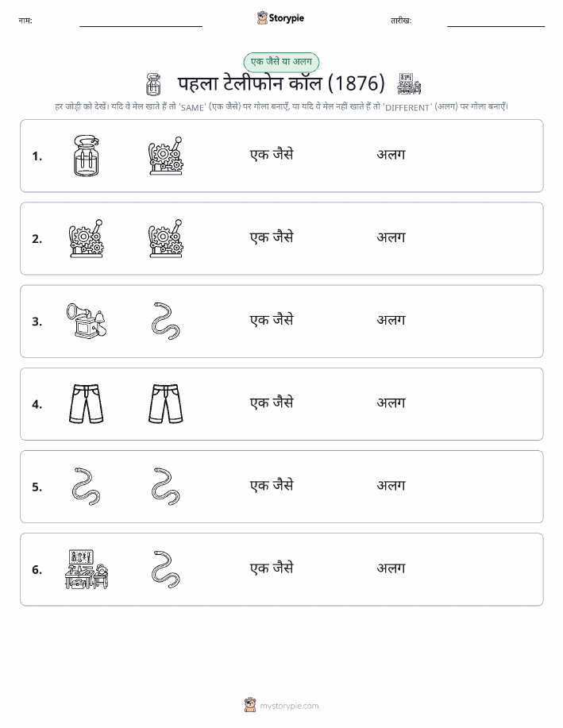Click the 'एक जैसे या अलग' green tag
This screenshot has height=728, width=563.
pos(281,62)
